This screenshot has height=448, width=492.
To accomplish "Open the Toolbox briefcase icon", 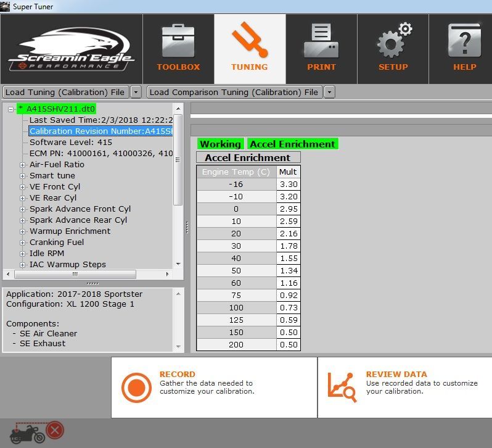I will click(178, 42).
